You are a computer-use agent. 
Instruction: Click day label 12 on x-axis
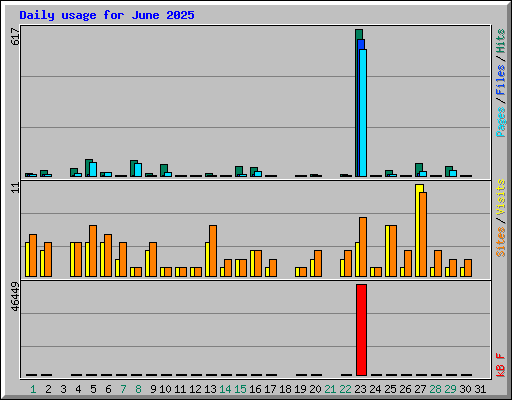click(195, 389)
